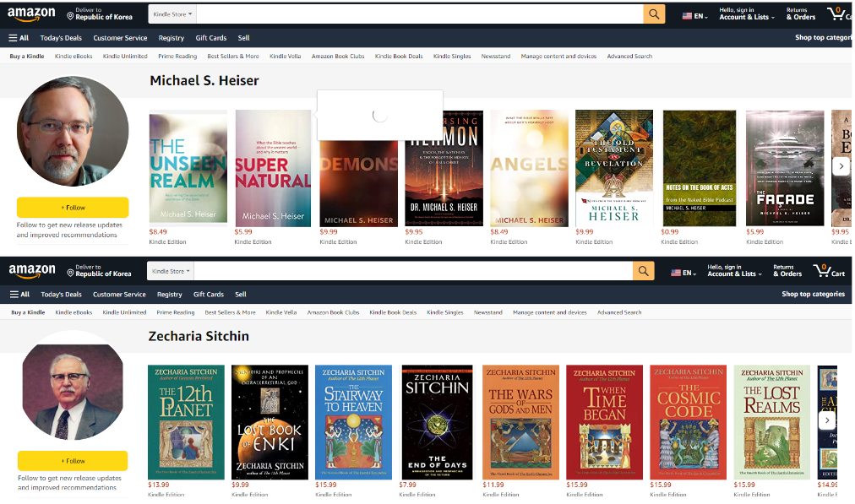Image resolution: width=855 pixels, height=504 pixels.
Task: Click the orange search magnifier in lower header
Action: [644, 271]
